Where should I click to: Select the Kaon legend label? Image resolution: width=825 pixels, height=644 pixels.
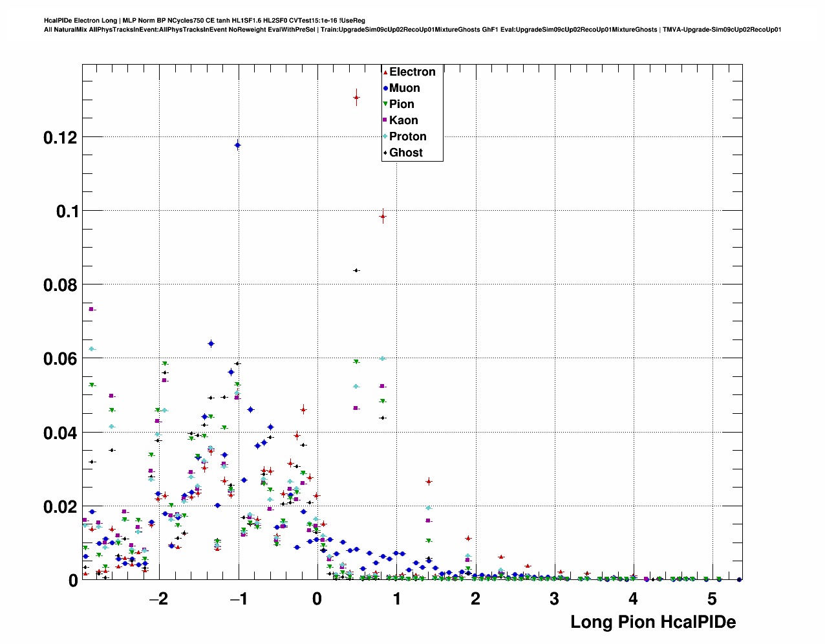[x=403, y=120]
